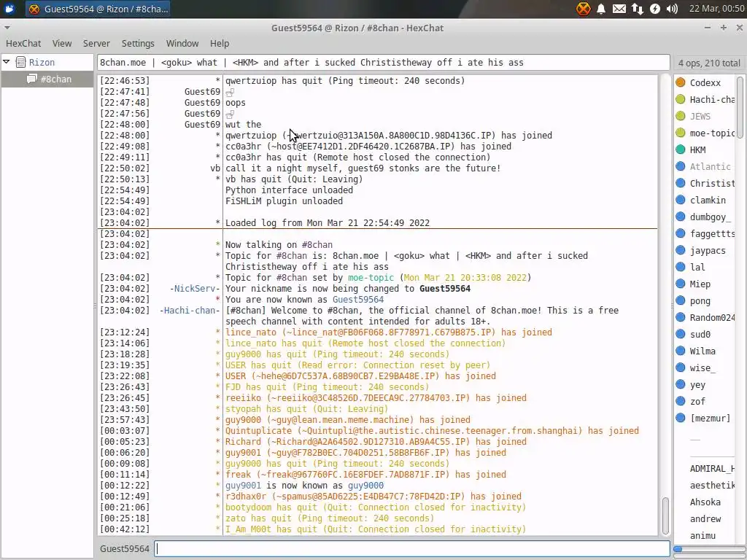Select the #8chan channel tab

tap(47, 79)
